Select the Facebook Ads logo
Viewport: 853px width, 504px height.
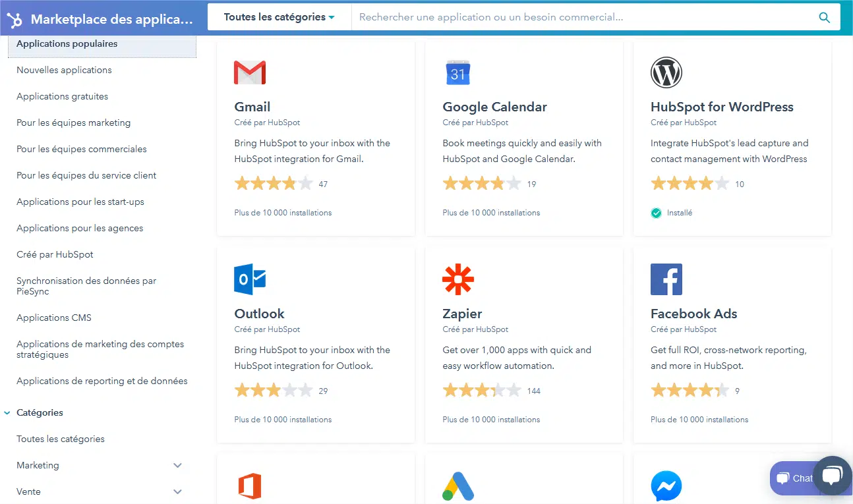666,279
